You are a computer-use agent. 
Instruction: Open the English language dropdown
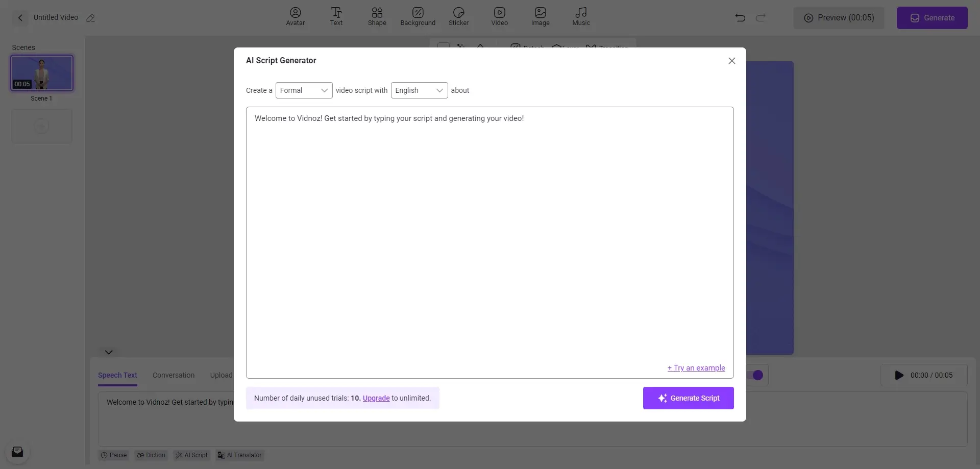click(x=419, y=90)
